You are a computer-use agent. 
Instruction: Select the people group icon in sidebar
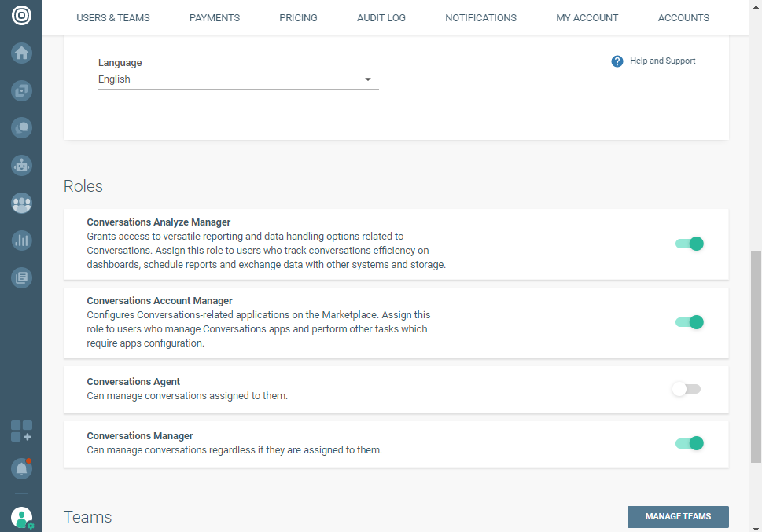coord(21,203)
